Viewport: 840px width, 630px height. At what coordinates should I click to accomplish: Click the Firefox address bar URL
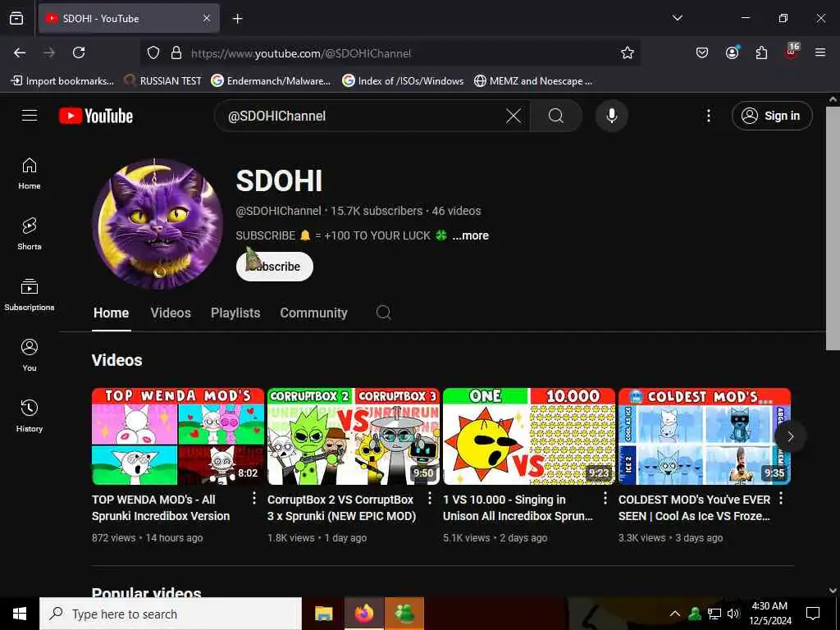(301, 53)
